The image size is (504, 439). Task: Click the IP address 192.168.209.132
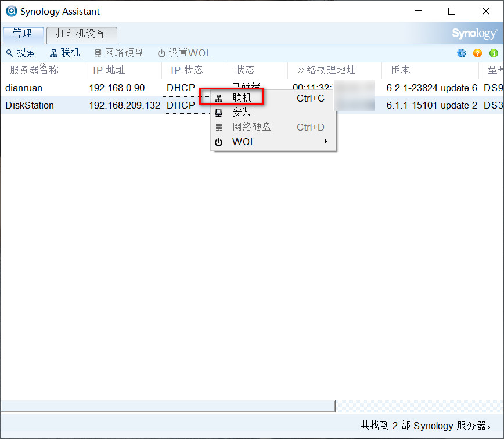point(125,106)
